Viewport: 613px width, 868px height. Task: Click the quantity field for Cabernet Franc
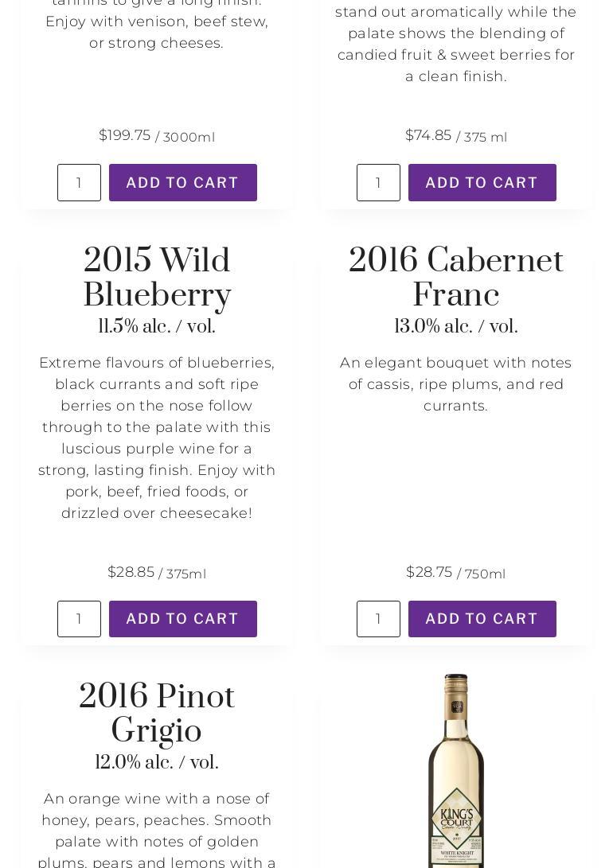(x=378, y=619)
